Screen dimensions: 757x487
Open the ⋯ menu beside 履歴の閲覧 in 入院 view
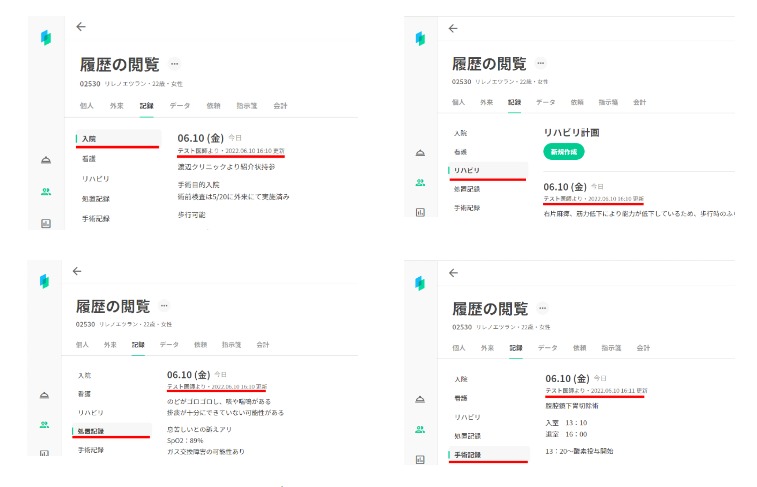[x=175, y=64]
